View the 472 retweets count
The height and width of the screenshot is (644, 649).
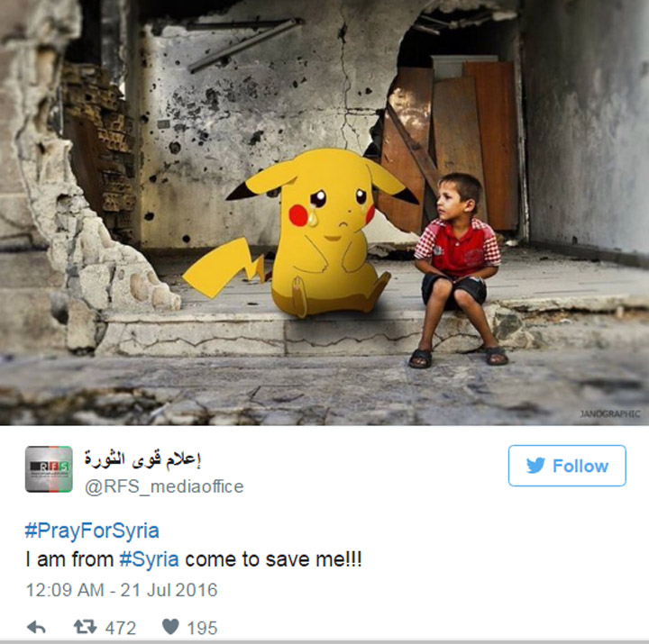pyautogui.click(x=121, y=628)
